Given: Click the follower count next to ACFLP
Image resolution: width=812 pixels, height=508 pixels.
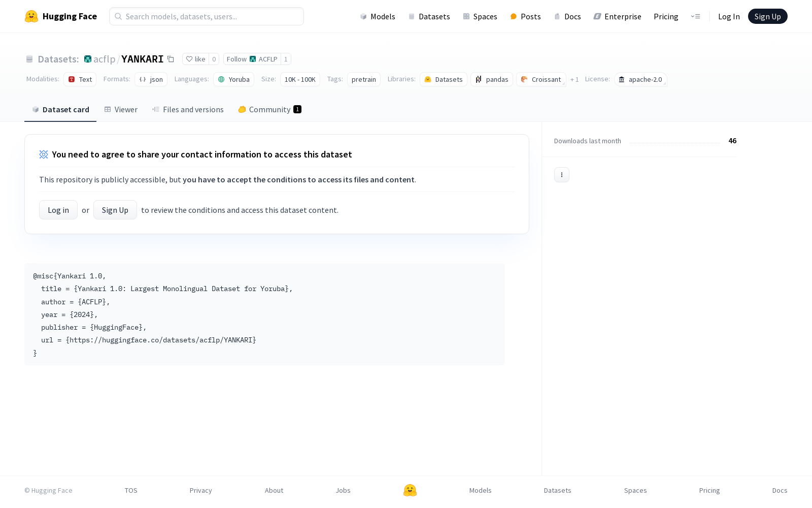Looking at the screenshot, I should (x=286, y=59).
